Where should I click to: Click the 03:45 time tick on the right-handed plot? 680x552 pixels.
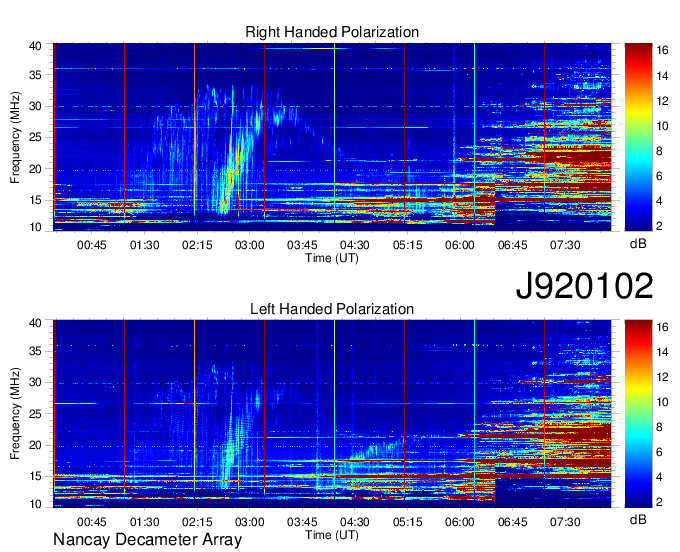tap(302, 245)
